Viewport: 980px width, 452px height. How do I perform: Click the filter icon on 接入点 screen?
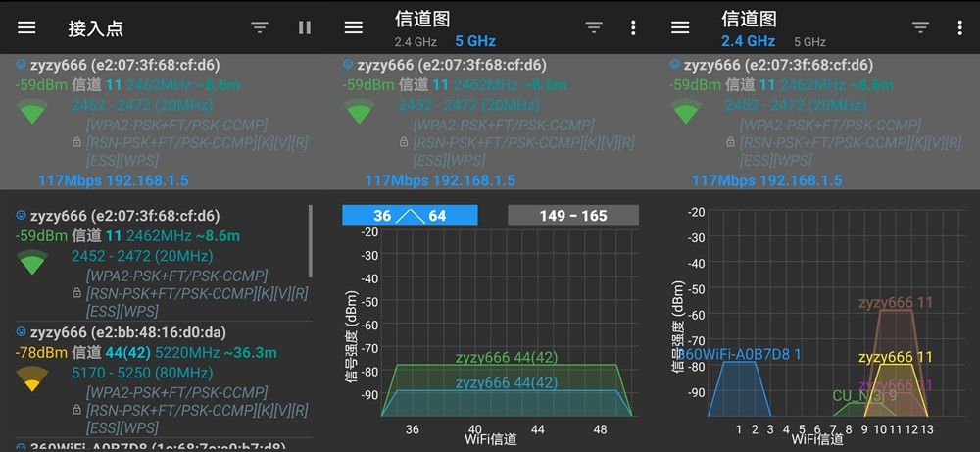click(x=260, y=27)
